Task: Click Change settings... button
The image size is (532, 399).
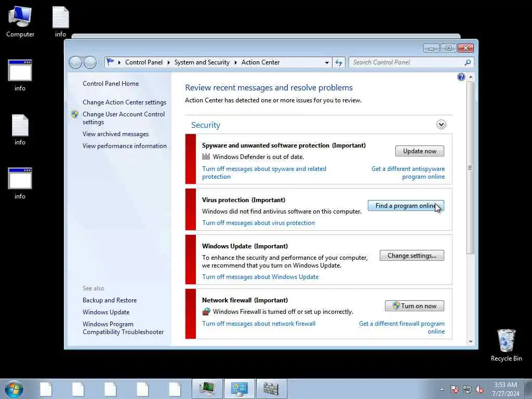Action: click(411, 256)
